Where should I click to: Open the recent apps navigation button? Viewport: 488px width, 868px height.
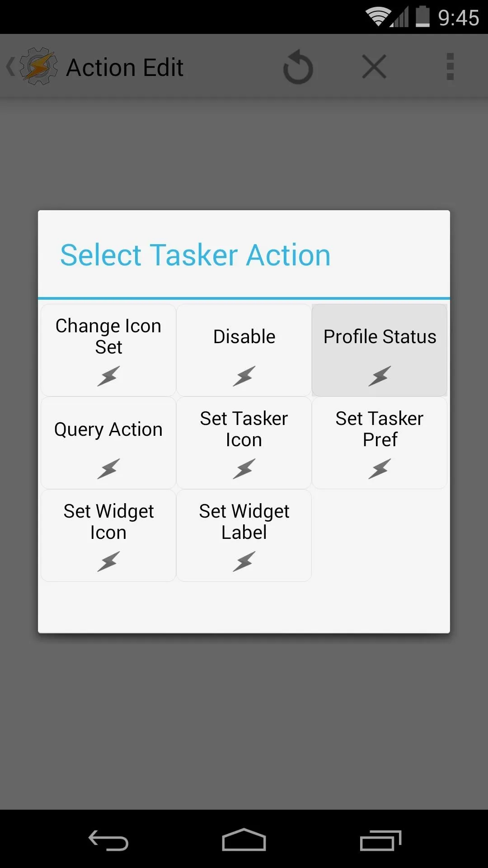380,840
